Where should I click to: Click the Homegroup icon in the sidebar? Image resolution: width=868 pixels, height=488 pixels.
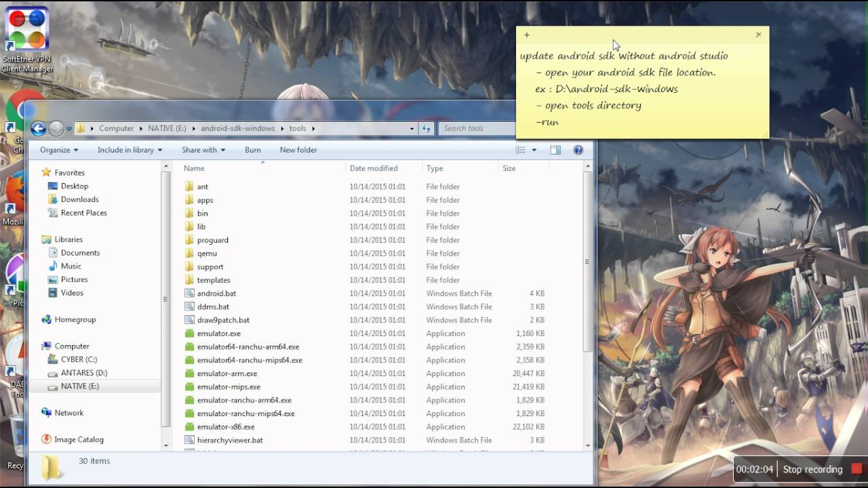[46, 319]
